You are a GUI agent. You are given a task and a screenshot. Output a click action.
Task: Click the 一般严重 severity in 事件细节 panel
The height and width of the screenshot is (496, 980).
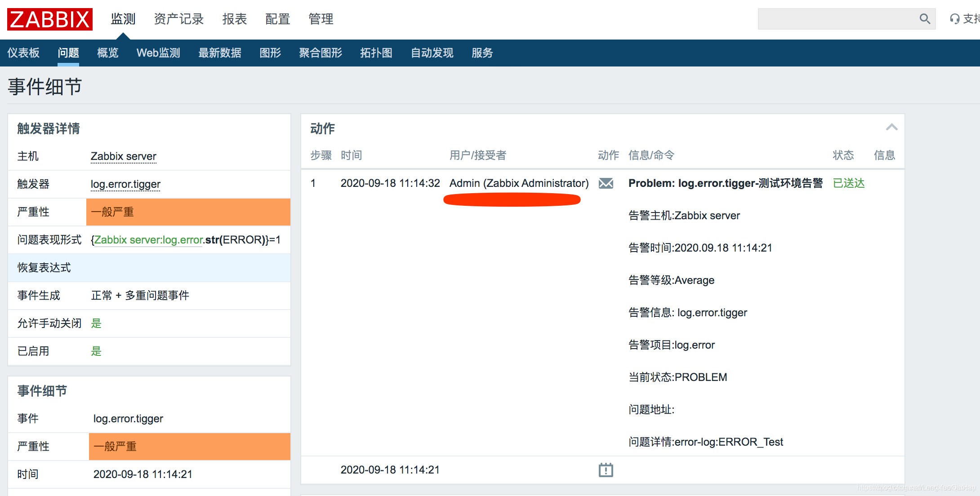click(x=190, y=447)
